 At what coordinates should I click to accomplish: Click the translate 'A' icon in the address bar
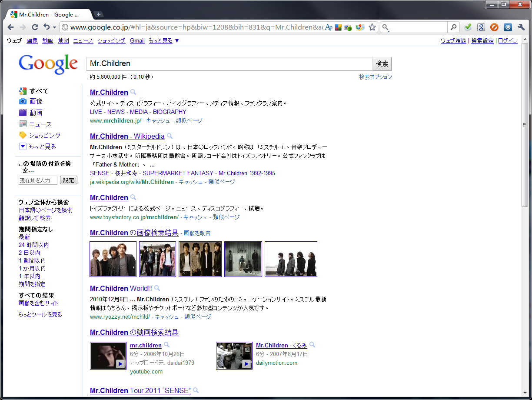point(329,27)
